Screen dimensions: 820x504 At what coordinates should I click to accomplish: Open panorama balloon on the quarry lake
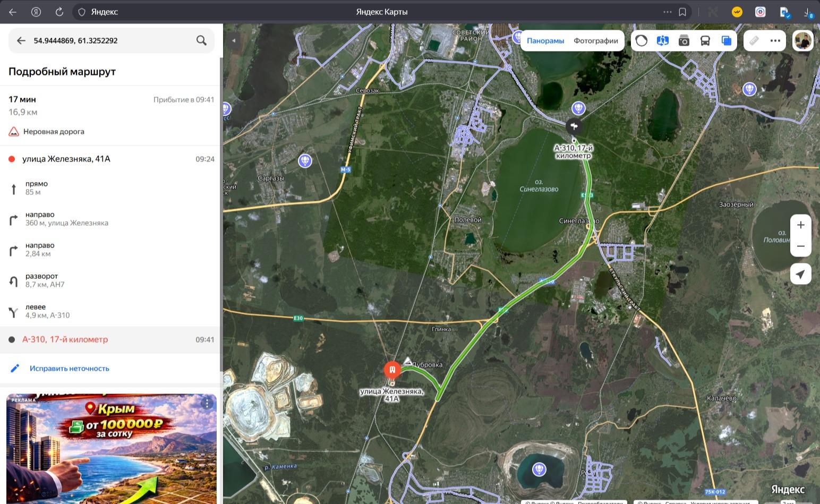(539, 469)
